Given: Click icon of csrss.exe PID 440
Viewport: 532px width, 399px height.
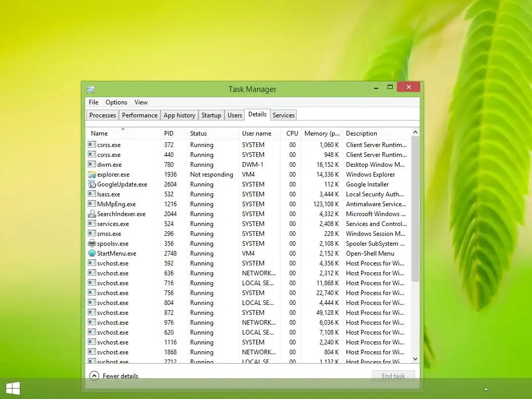Looking at the screenshot, I should [x=91, y=154].
